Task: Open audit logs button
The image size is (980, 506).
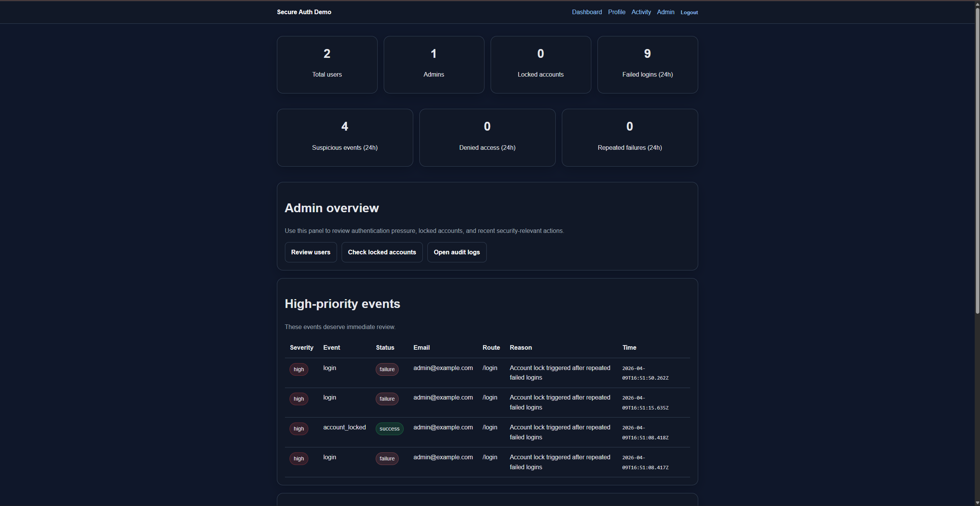Action: [456, 252]
